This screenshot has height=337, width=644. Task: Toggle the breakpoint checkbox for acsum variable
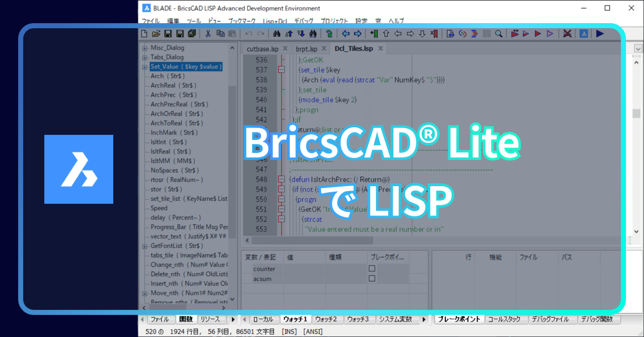371,278
